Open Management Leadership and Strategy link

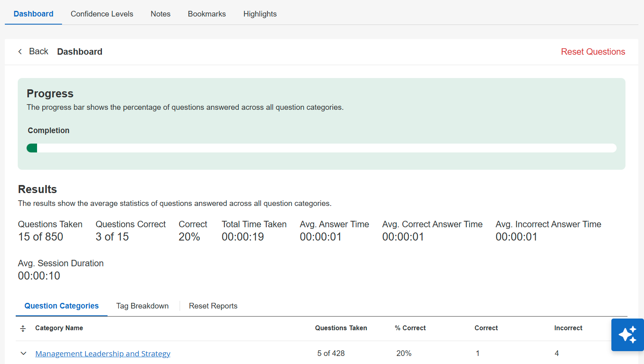pos(103,354)
